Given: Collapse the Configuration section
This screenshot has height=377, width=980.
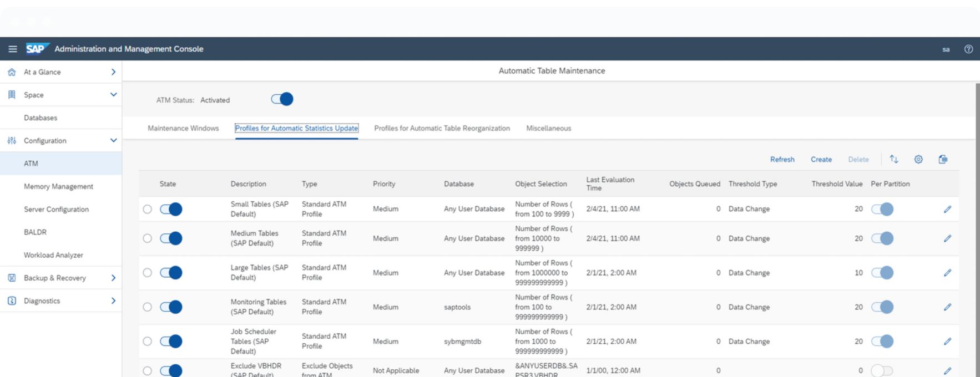Looking at the screenshot, I should coord(113,141).
